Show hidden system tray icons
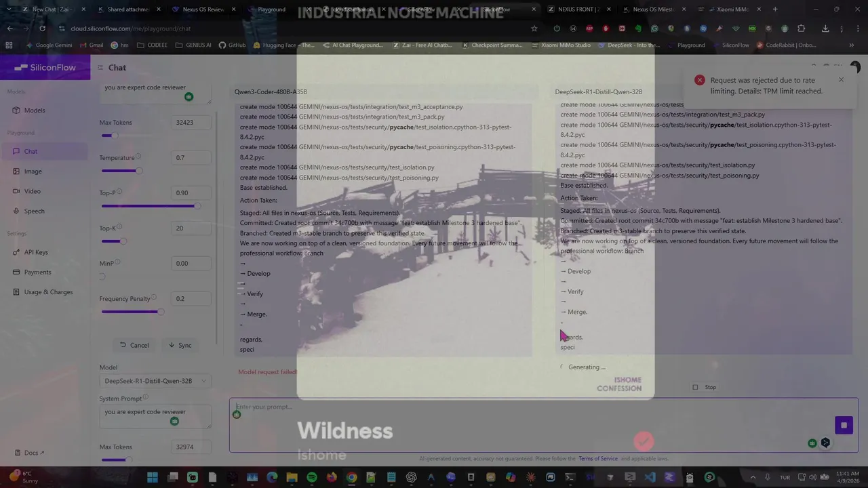This screenshot has height=488, width=868. tap(752, 477)
